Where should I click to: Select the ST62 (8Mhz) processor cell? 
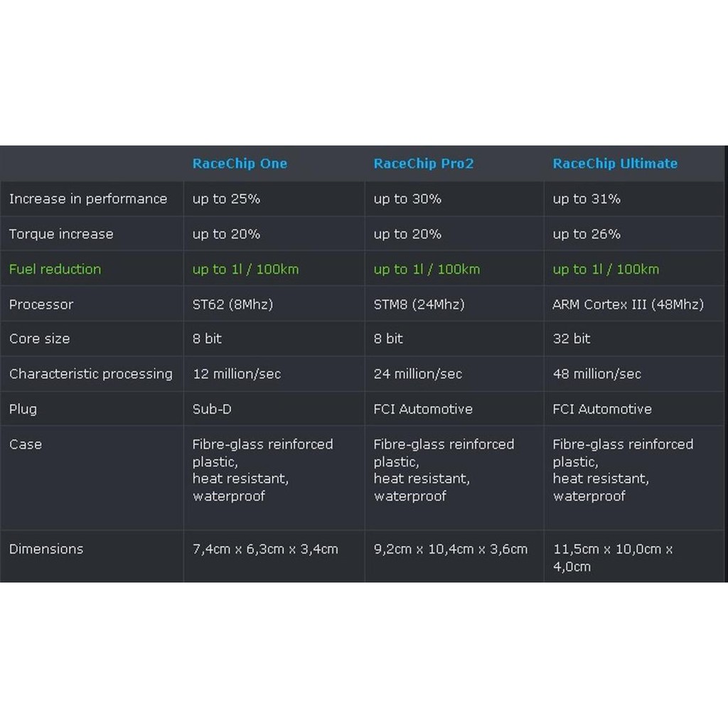pos(232,304)
